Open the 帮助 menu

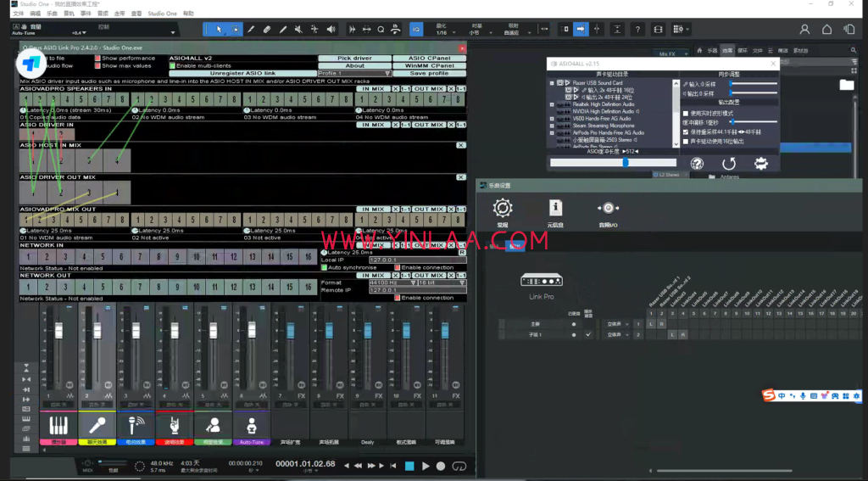[x=189, y=14]
